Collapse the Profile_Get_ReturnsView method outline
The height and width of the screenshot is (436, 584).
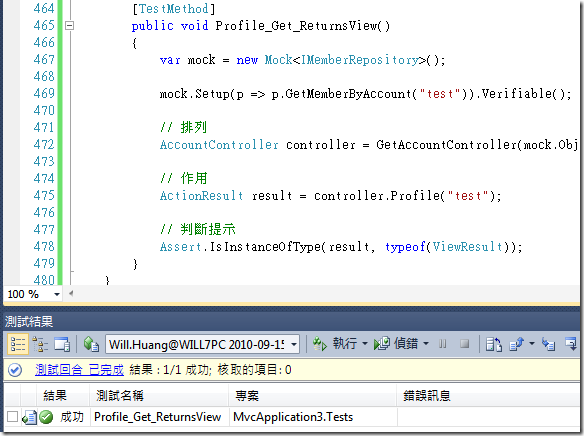tap(69, 26)
